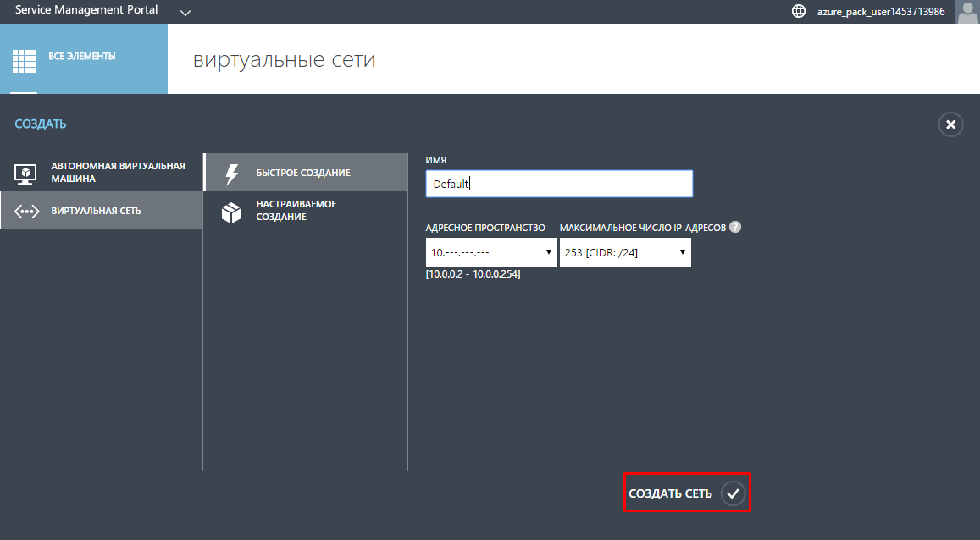Select the НАСТРАИВАЕМОЕ СОЗДАНИЕ label
Image resolution: width=980 pixels, height=540 pixels.
296,211
